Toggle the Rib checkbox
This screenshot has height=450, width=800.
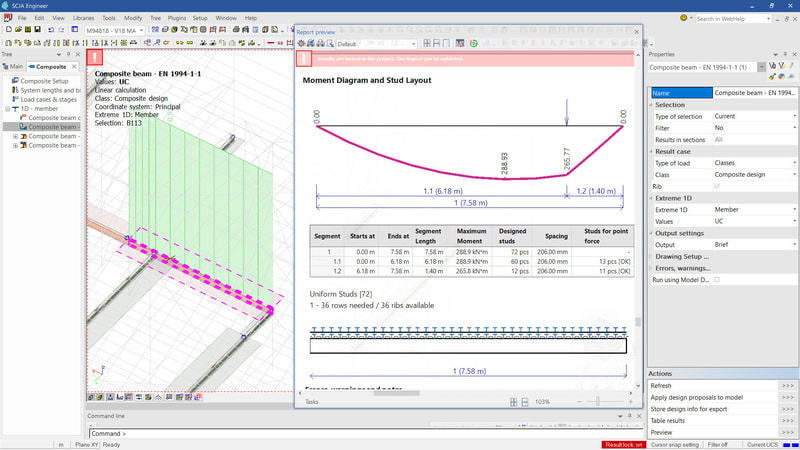click(717, 187)
